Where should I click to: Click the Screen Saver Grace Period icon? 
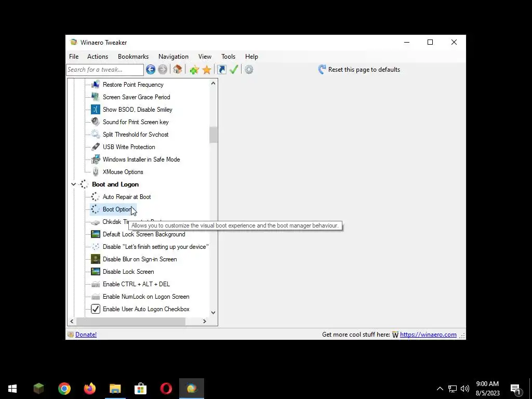pyautogui.click(x=96, y=97)
